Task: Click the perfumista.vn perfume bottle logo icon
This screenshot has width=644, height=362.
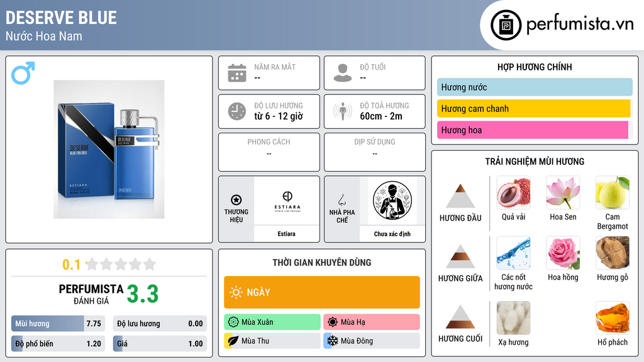Action: (506, 25)
